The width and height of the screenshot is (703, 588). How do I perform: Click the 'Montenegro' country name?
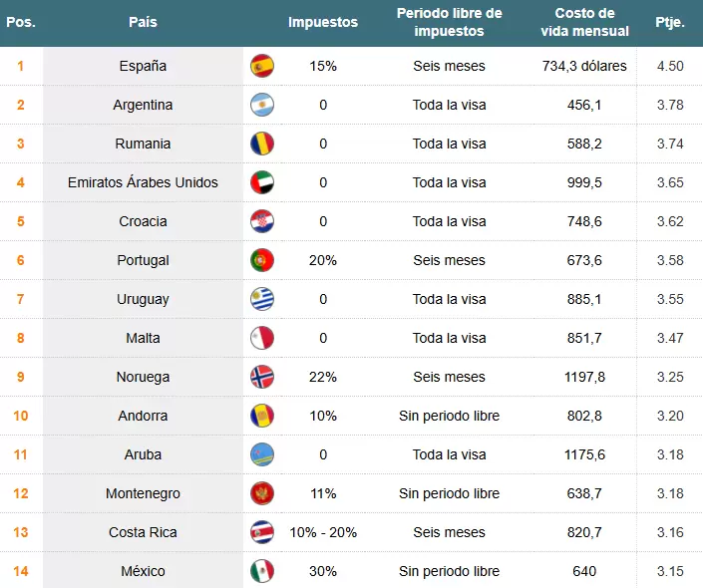pos(143,494)
